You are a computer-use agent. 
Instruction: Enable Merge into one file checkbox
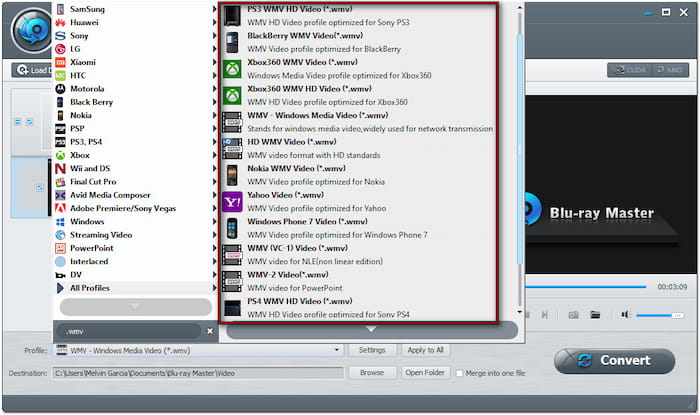pos(459,373)
